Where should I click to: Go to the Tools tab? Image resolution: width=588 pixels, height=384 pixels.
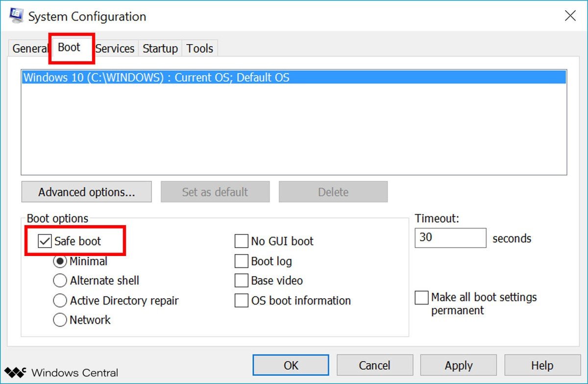tap(199, 49)
